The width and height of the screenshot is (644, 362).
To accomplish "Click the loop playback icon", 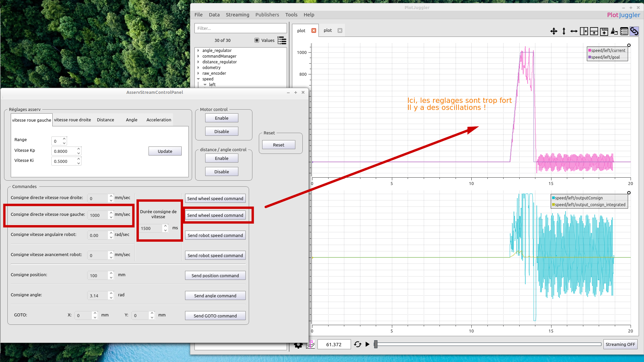I will tap(358, 344).
